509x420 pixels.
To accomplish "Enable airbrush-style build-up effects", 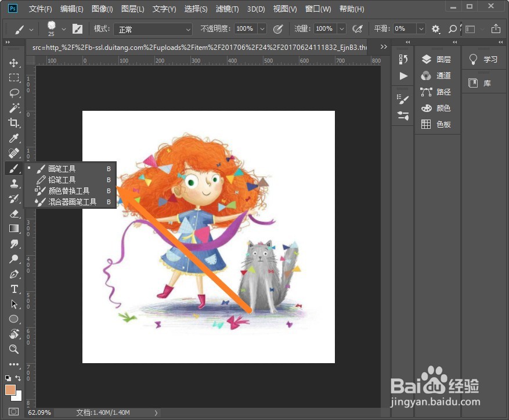I will (358, 29).
